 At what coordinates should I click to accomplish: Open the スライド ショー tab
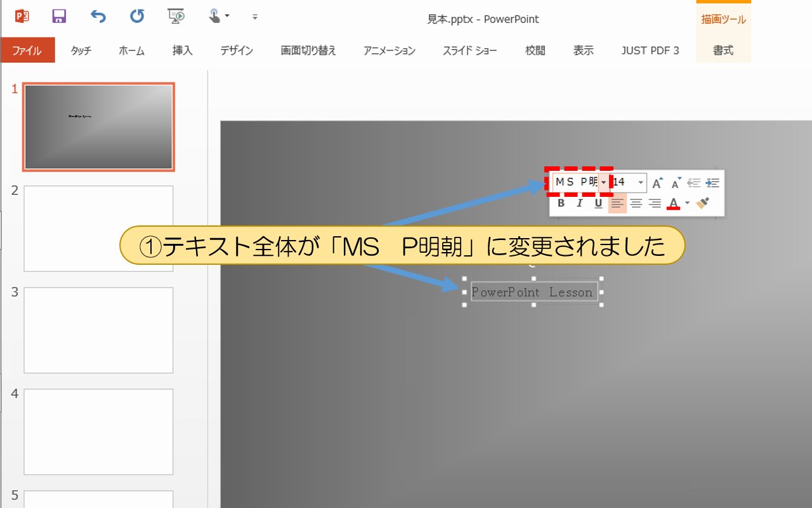(x=470, y=51)
